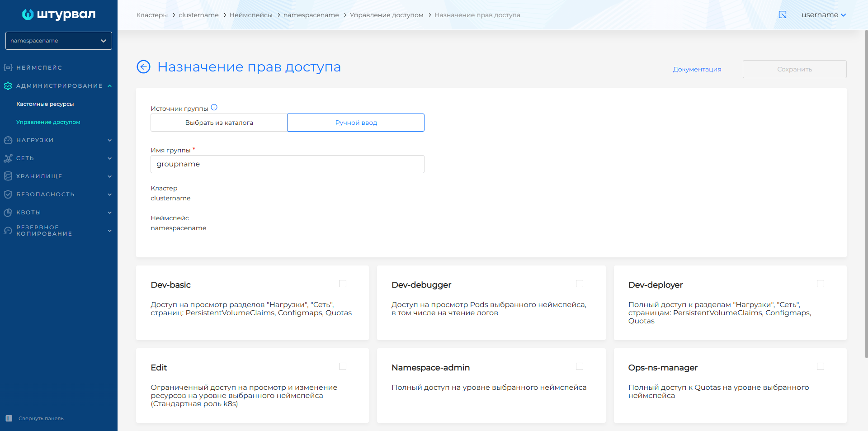Click the info icon next to Источник группы
Screen dimensions: 868x431
[214, 108]
